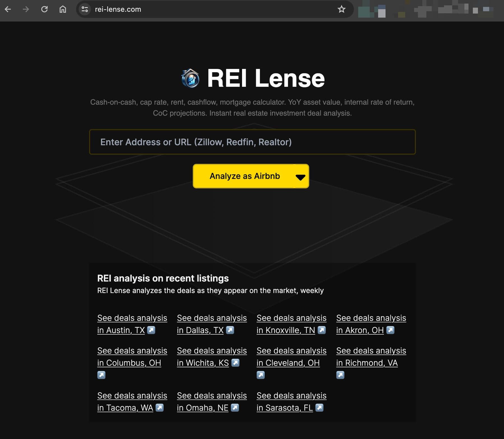Click the browser back arrow
This screenshot has width=504, height=439.
coord(8,9)
